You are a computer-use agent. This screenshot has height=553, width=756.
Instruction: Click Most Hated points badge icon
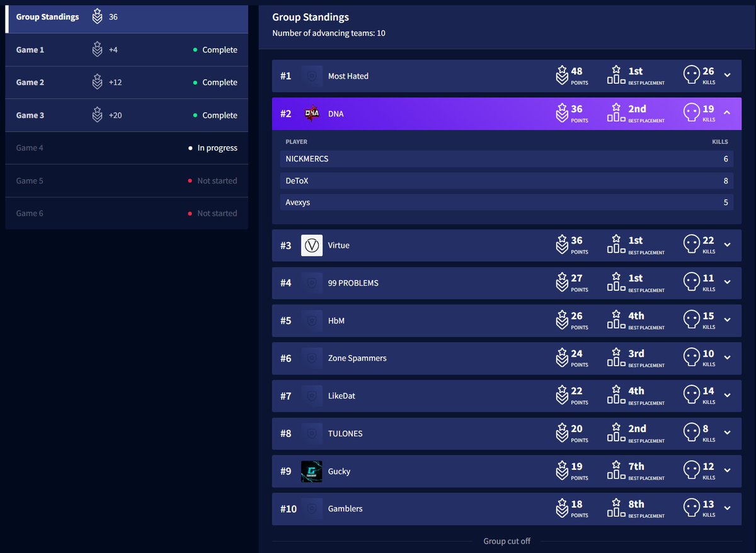[x=562, y=76]
